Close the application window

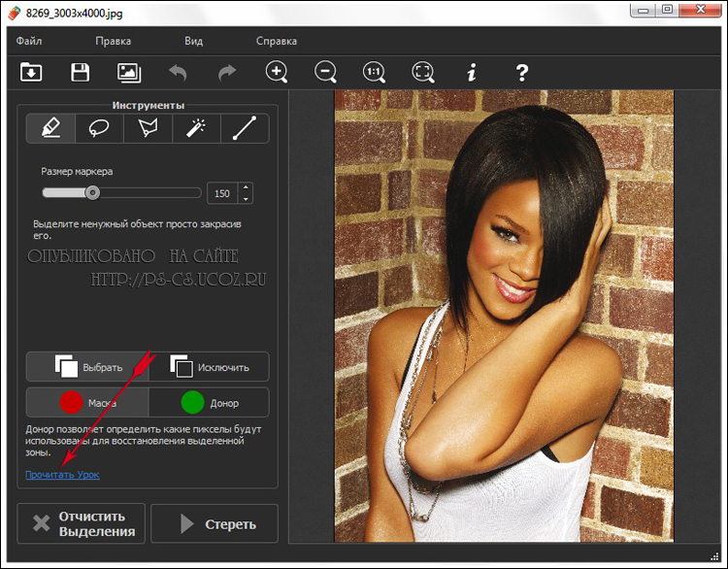pos(700,10)
